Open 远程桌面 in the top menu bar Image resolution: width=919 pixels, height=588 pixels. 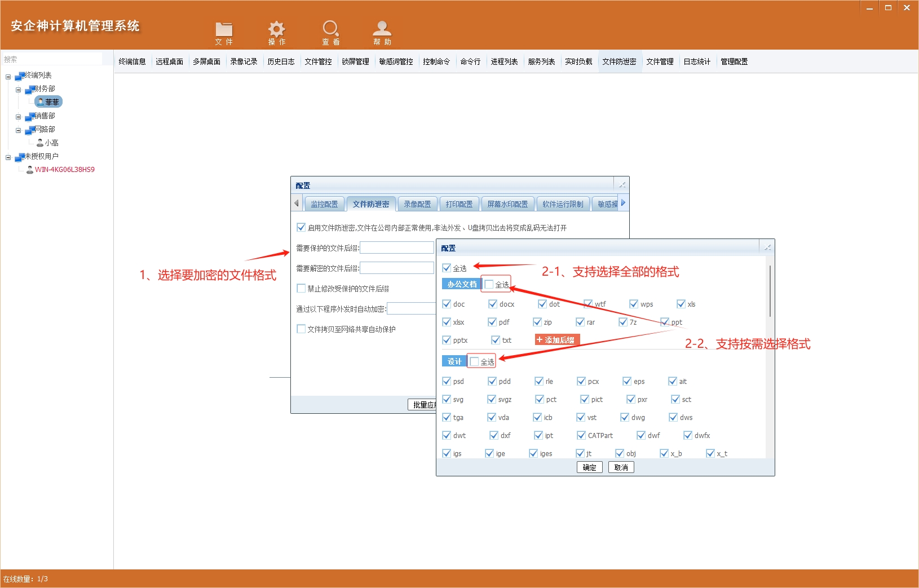[x=169, y=61]
